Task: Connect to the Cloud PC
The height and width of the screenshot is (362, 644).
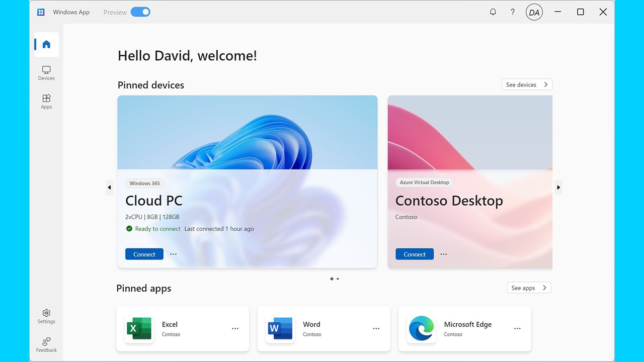Action: (x=144, y=254)
